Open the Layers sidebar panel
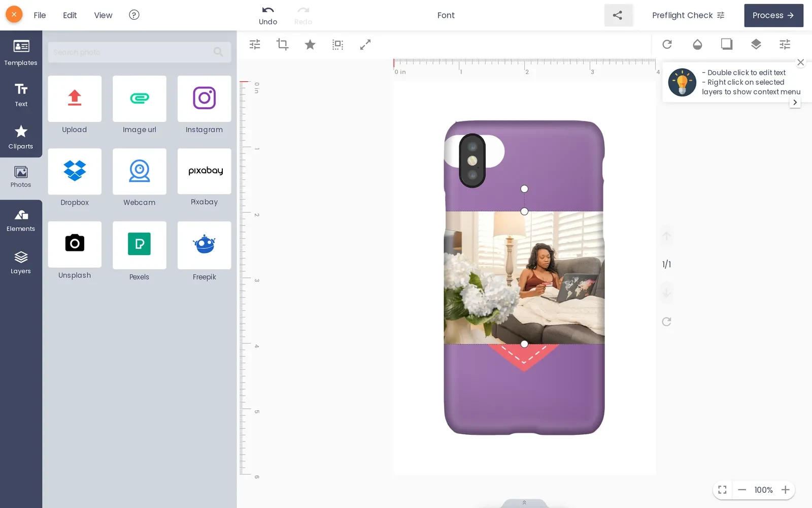The width and height of the screenshot is (812, 508). [21, 263]
